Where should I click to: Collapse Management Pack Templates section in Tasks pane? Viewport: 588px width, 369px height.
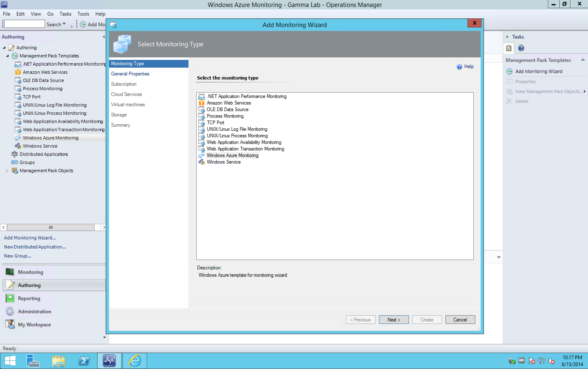coord(583,60)
